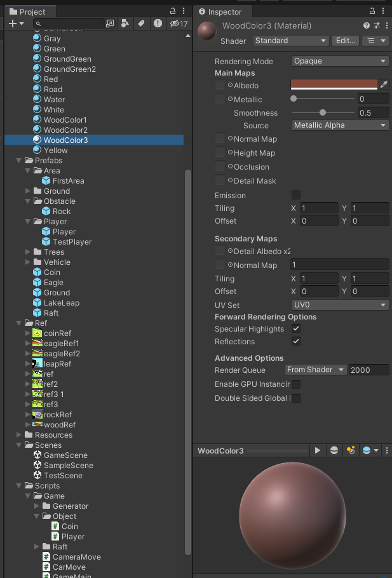The height and width of the screenshot is (578, 392).
Task: Select the coinRef texture asset
Action: [x=51, y=333]
